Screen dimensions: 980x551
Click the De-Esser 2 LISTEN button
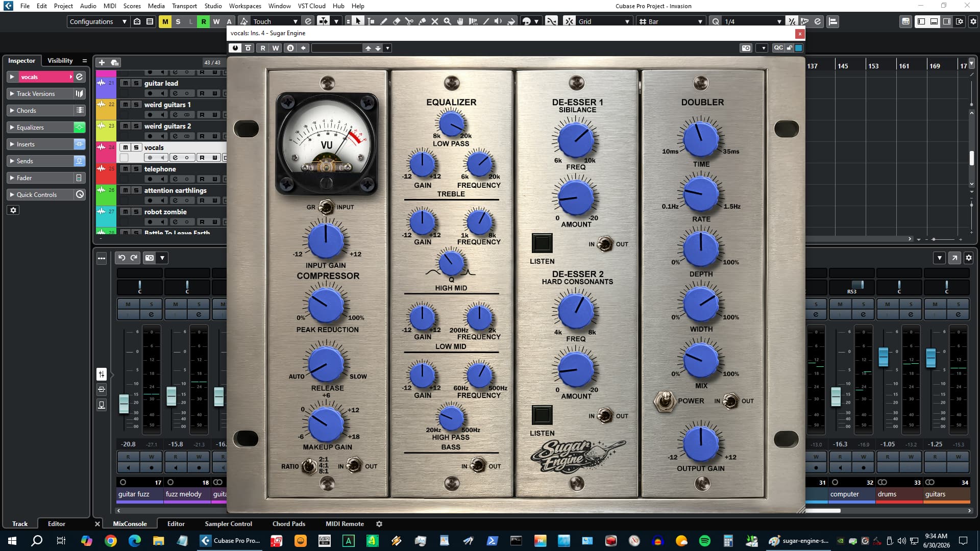click(542, 415)
